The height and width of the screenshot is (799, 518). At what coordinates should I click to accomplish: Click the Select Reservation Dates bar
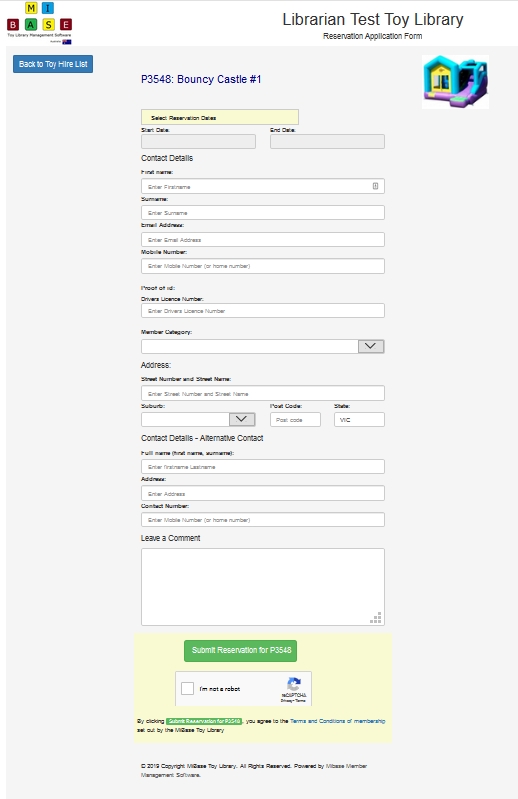pos(220,117)
